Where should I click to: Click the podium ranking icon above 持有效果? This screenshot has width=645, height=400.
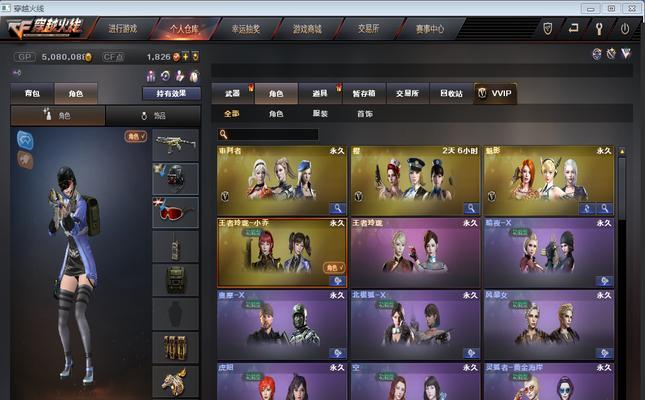pos(151,76)
